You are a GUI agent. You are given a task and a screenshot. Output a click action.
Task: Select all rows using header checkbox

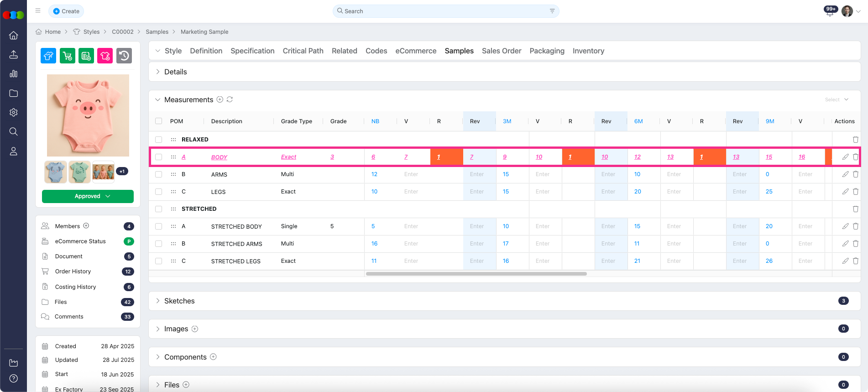coord(159,121)
